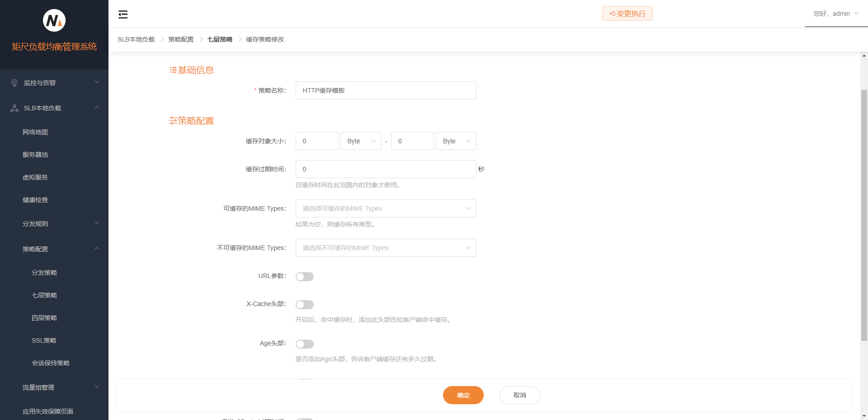Open the first Byte unit dropdown
This screenshot has height=420, width=868.
[360, 141]
